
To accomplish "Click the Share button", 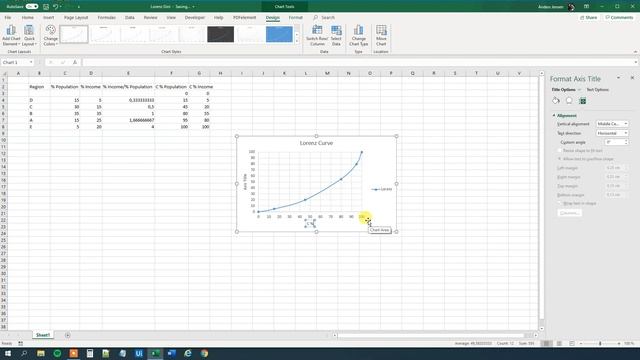I will click(588, 18).
